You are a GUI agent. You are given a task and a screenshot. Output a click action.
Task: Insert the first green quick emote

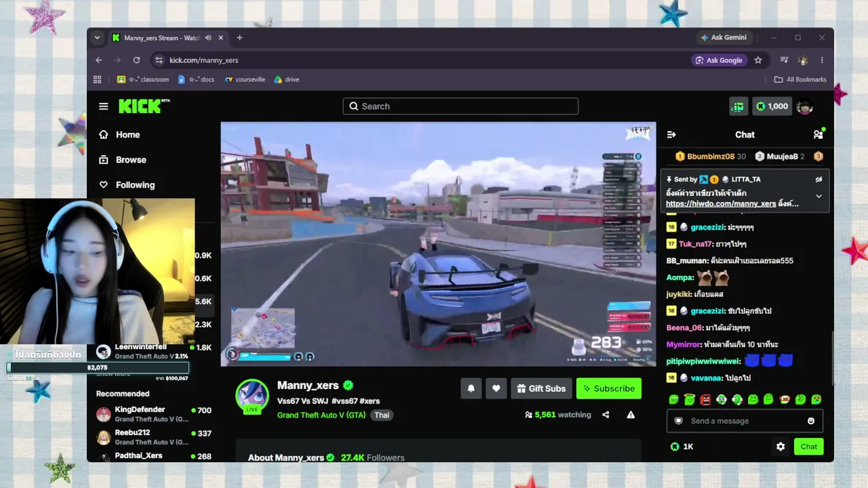673,400
